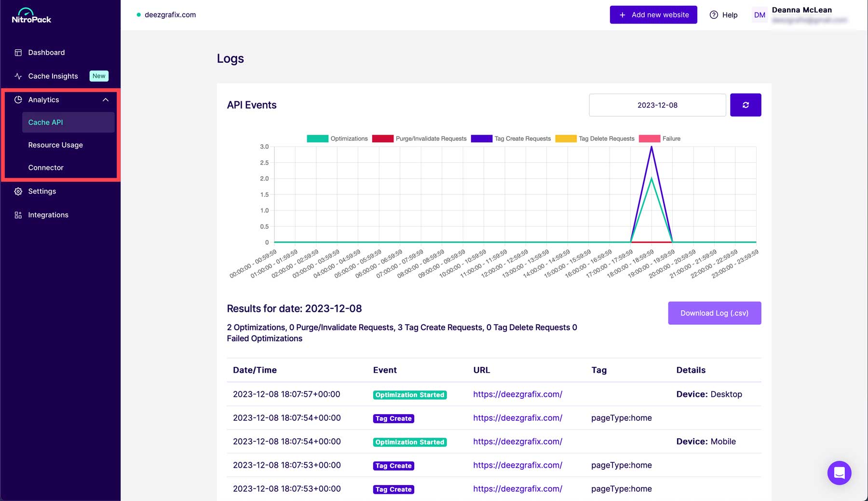Open Cache Insights from the sidebar icon
The height and width of the screenshot is (501, 868).
pyautogui.click(x=18, y=76)
